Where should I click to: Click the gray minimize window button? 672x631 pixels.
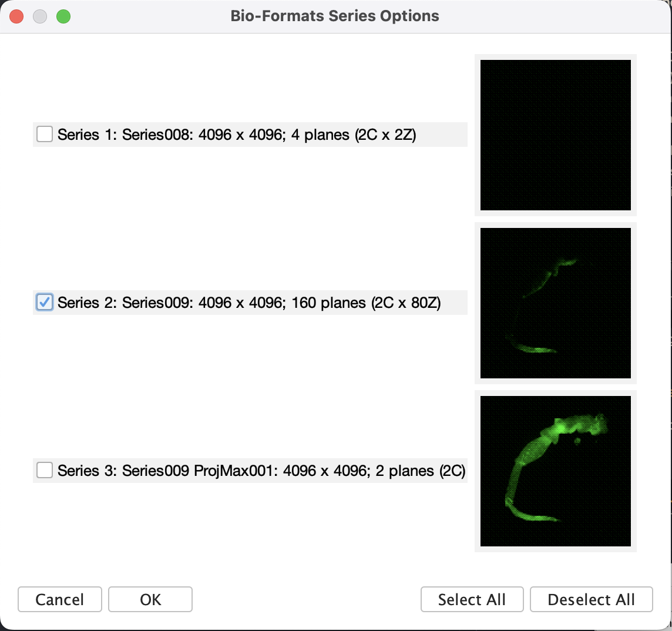click(x=40, y=16)
